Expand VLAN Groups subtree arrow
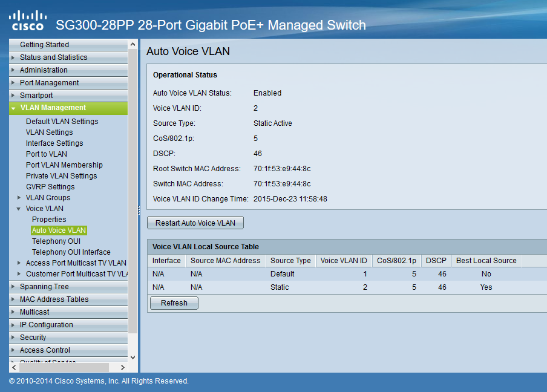Screen dimensions: 547x392 [19, 198]
